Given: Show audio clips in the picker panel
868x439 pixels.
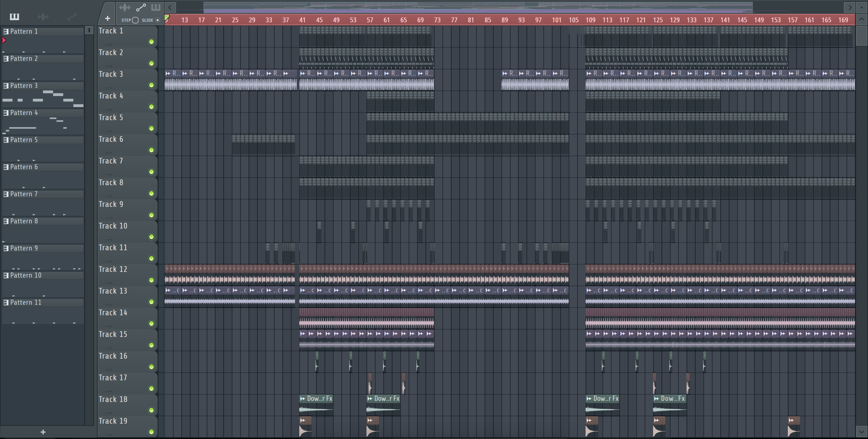Looking at the screenshot, I should pyautogui.click(x=43, y=17).
